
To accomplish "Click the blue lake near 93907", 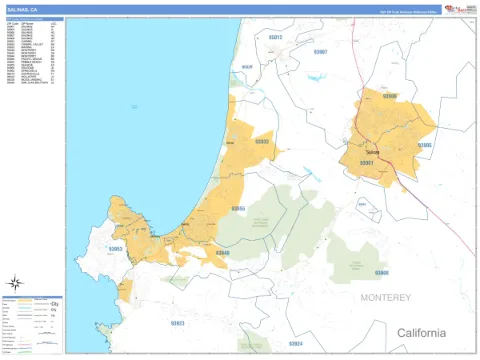I will click(x=317, y=78).
